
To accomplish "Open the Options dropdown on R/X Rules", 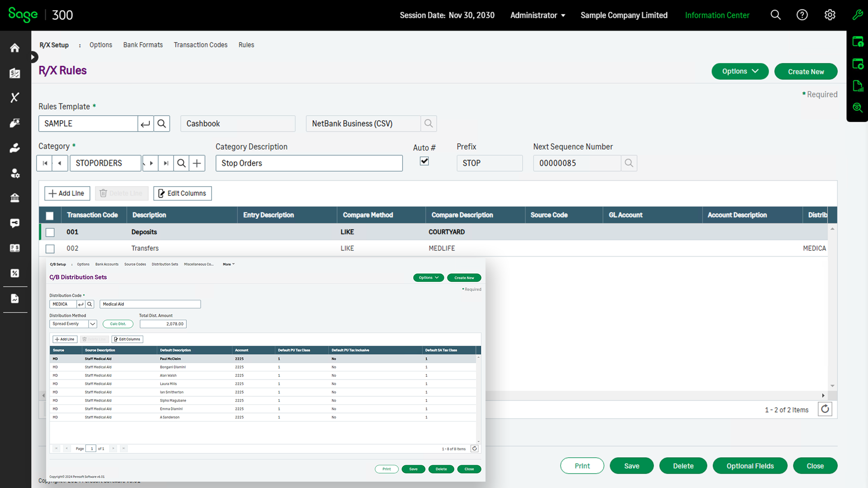I will pos(740,71).
